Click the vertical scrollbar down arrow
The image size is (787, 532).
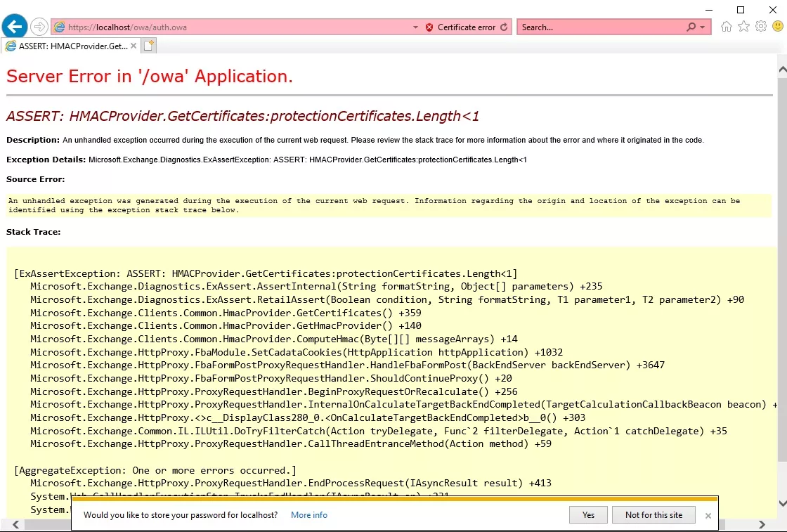pyautogui.click(x=782, y=503)
